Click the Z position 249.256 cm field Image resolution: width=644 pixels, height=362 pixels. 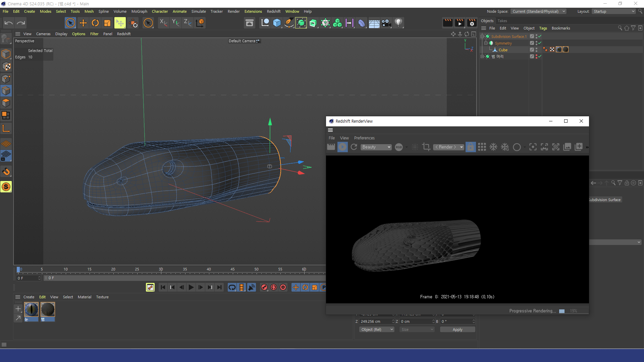[376, 321]
